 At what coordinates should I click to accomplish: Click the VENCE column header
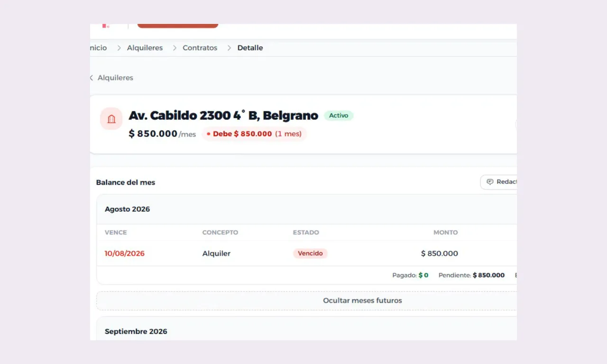coord(116,232)
